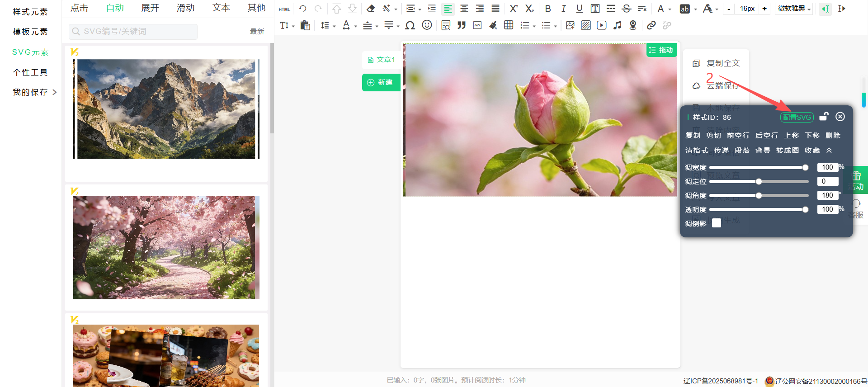Click the eraser clear-format icon

point(371,9)
